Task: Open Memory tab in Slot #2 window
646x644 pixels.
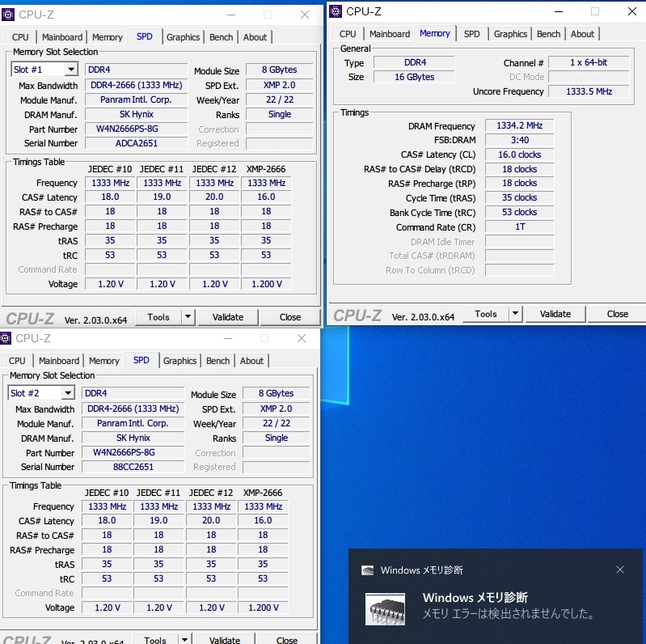Action: (103, 361)
